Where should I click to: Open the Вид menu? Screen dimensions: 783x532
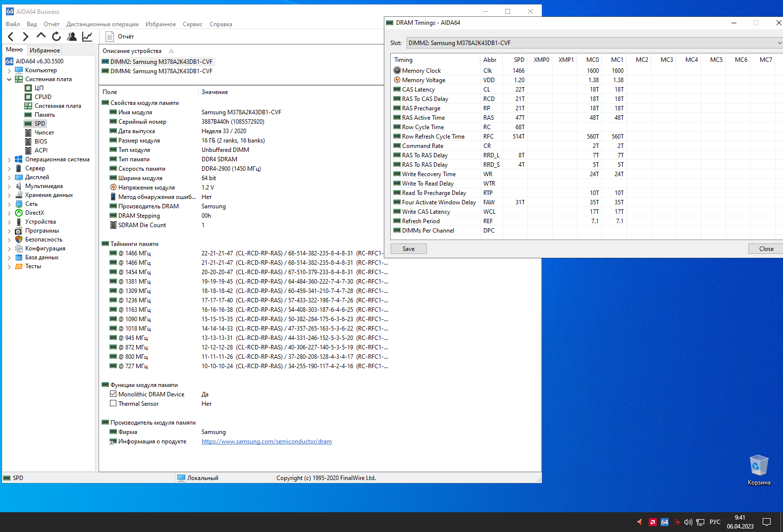point(32,24)
